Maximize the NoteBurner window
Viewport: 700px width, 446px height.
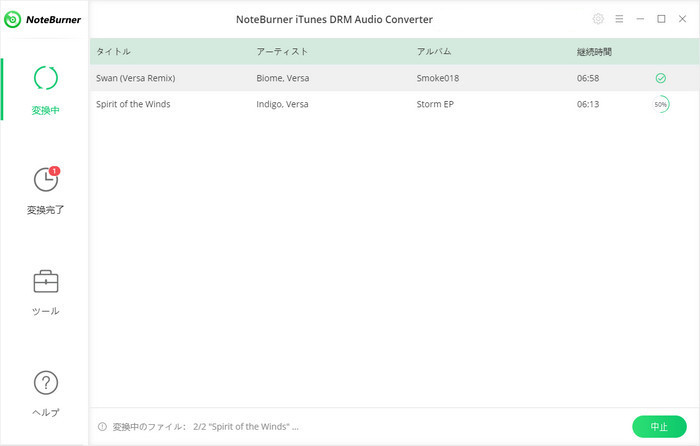click(x=661, y=19)
